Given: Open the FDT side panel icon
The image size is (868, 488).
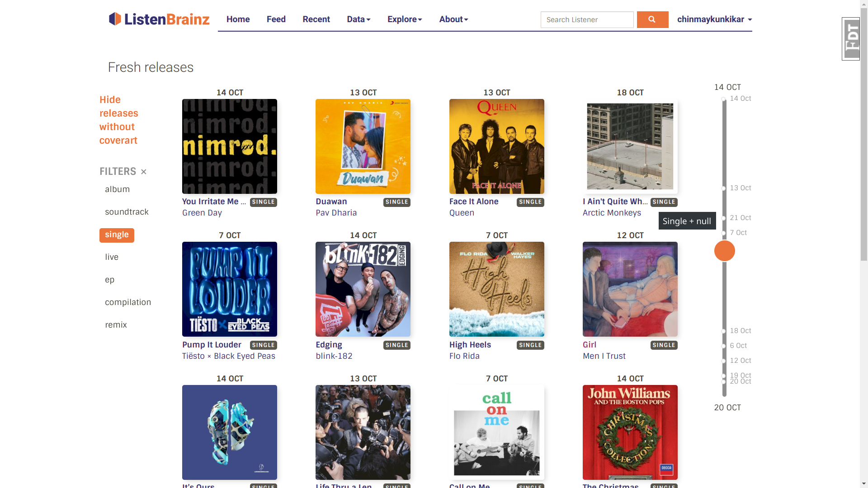Looking at the screenshot, I should [x=851, y=39].
